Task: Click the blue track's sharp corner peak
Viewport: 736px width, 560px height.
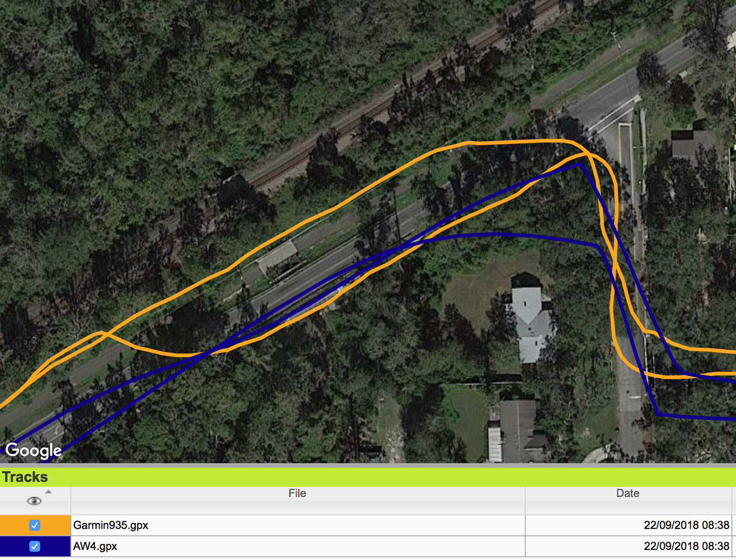Action: click(x=580, y=164)
